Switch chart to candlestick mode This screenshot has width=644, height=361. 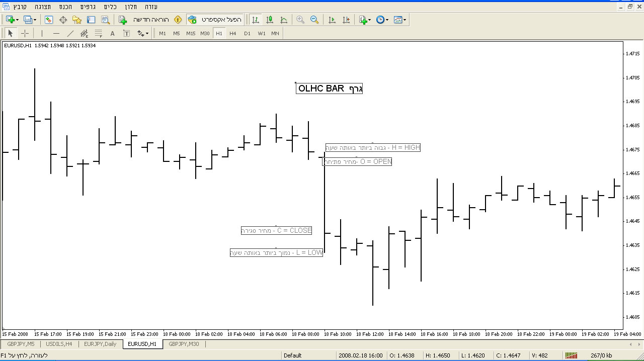(x=270, y=20)
